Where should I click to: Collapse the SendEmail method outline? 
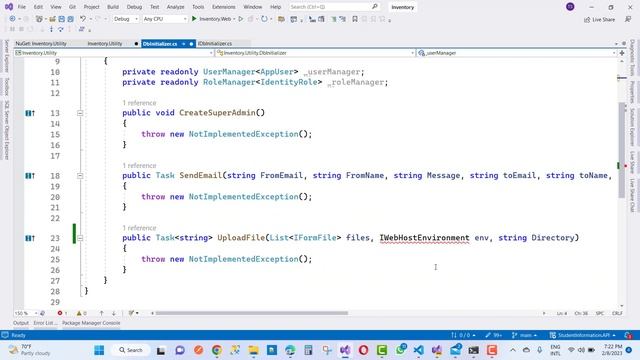tap(80, 176)
